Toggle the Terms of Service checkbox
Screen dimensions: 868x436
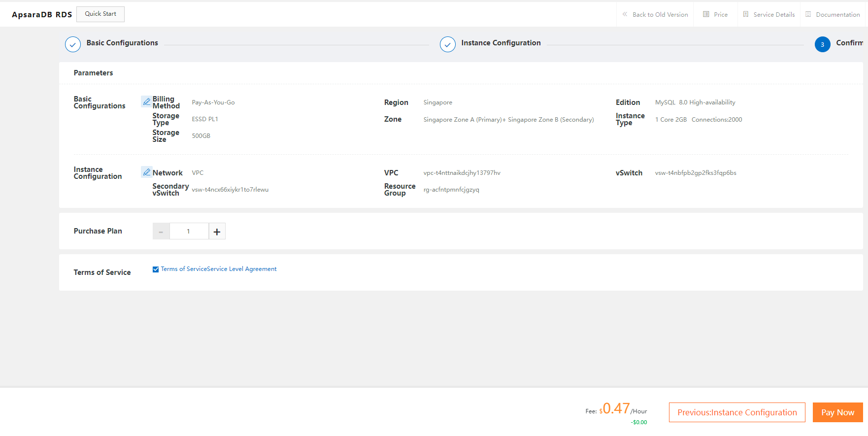pyautogui.click(x=156, y=269)
